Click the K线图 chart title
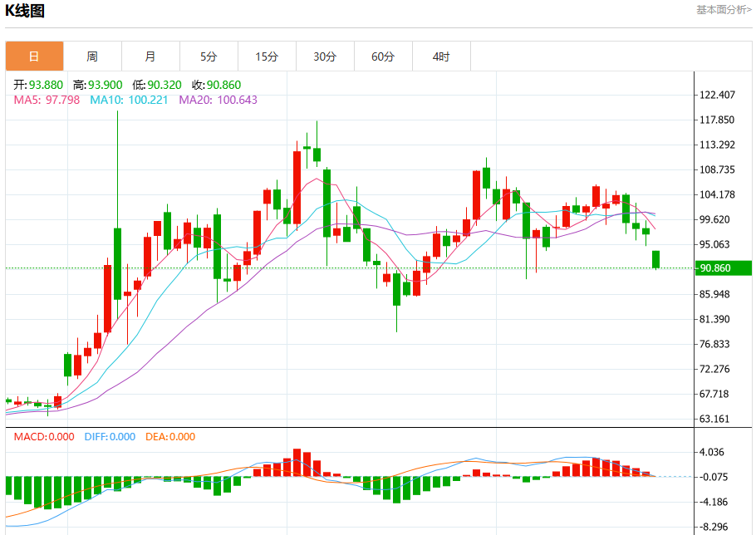The height and width of the screenshot is (535, 756). (x=25, y=11)
